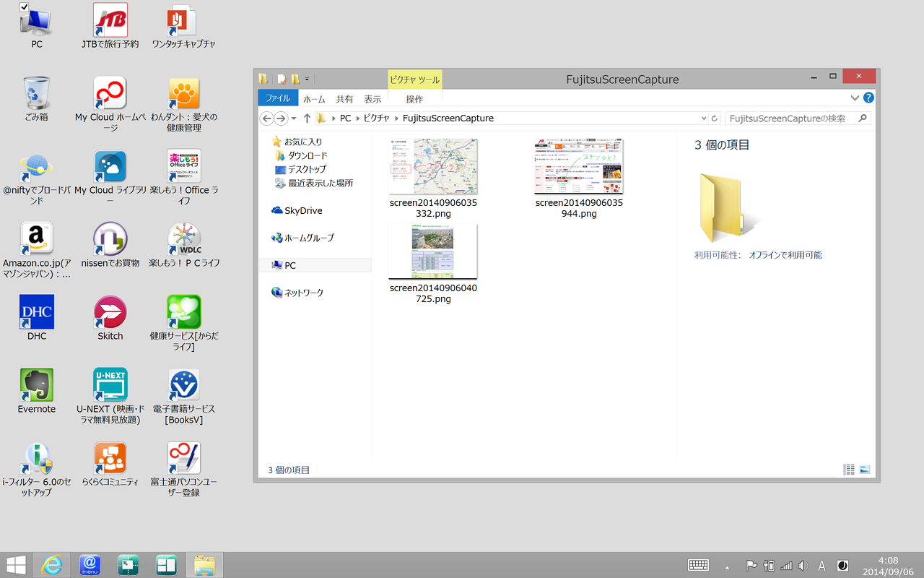Open the quick access toolbar dropdown arrow
Image resolution: width=924 pixels, height=578 pixels.
coord(306,79)
